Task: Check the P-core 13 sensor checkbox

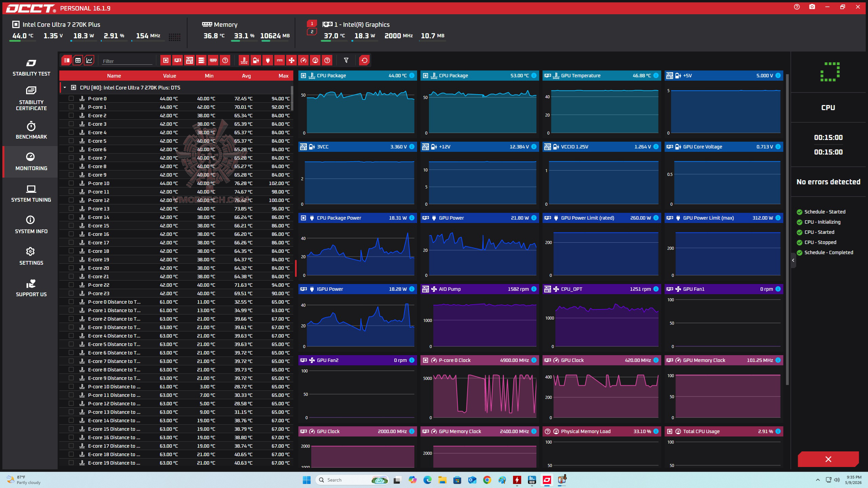Action: pos(71,209)
